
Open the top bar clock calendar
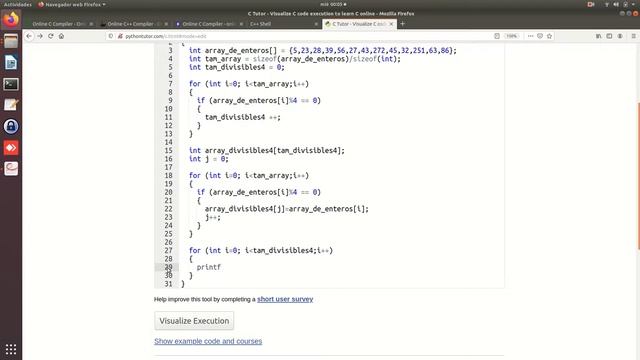tap(333, 4)
